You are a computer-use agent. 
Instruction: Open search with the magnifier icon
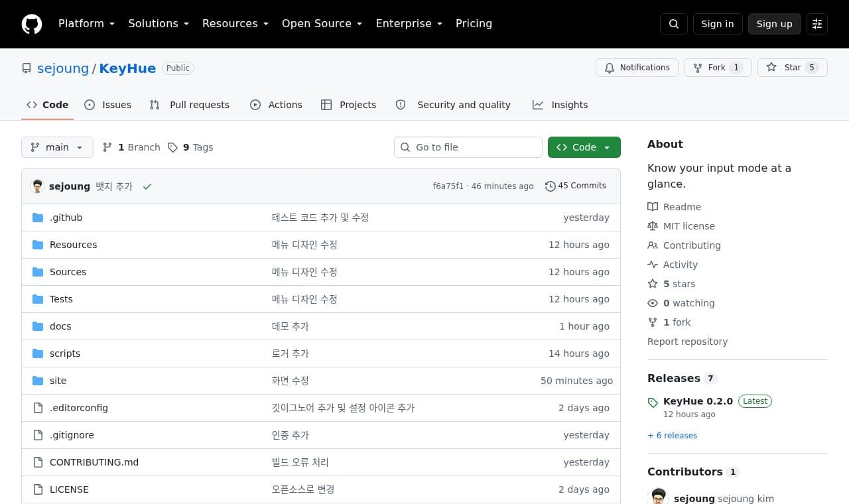(x=674, y=24)
